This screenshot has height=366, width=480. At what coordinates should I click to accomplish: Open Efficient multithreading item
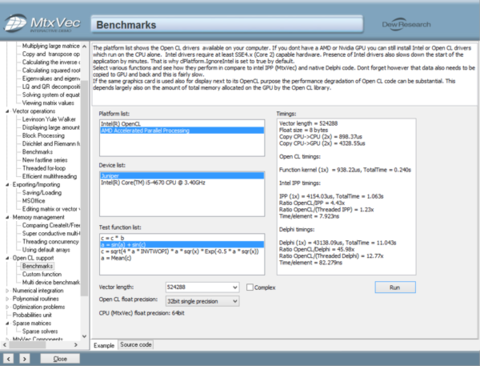(x=49, y=176)
